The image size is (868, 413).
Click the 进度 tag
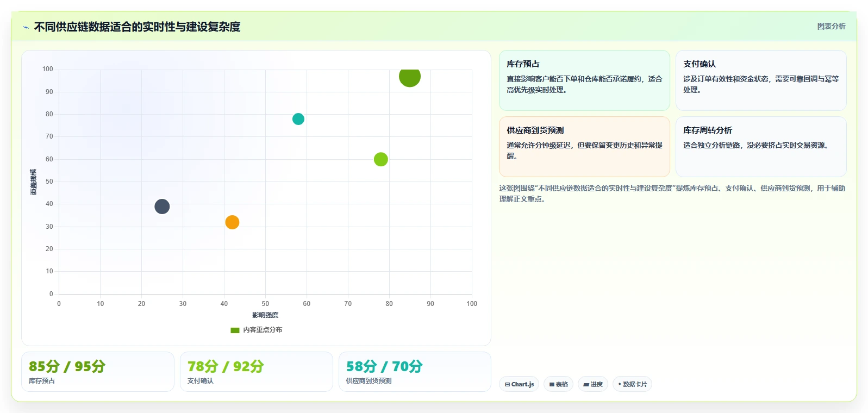pyautogui.click(x=593, y=384)
